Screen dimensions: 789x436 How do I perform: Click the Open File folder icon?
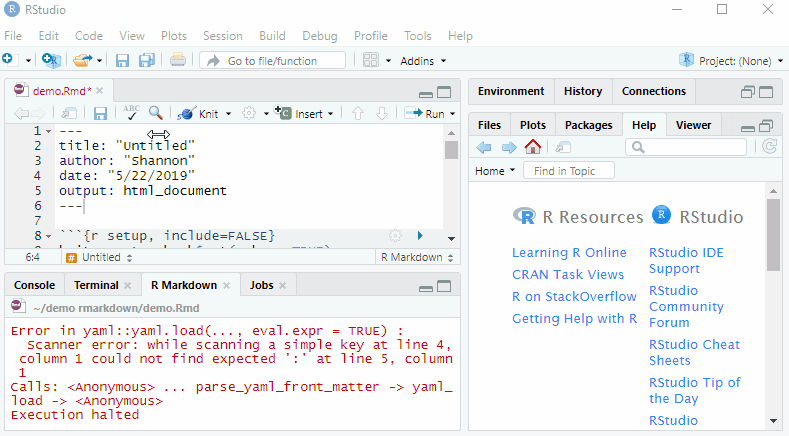pos(83,60)
